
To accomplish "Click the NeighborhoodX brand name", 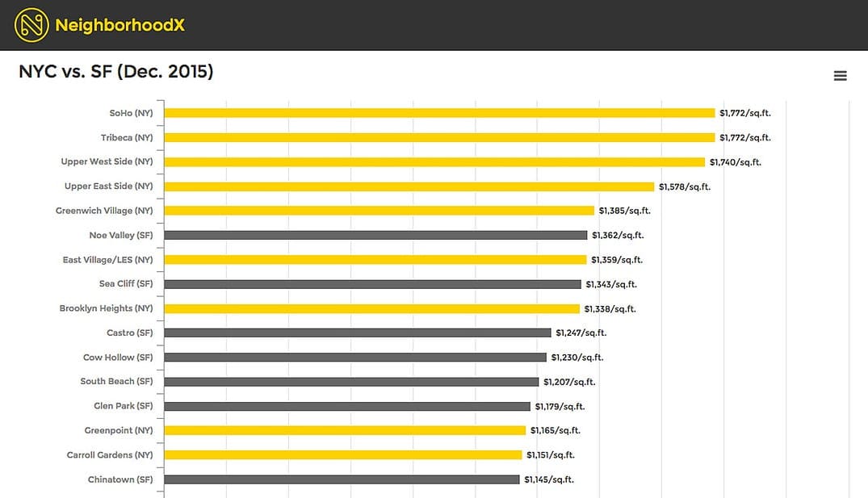I will (x=120, y=25).
